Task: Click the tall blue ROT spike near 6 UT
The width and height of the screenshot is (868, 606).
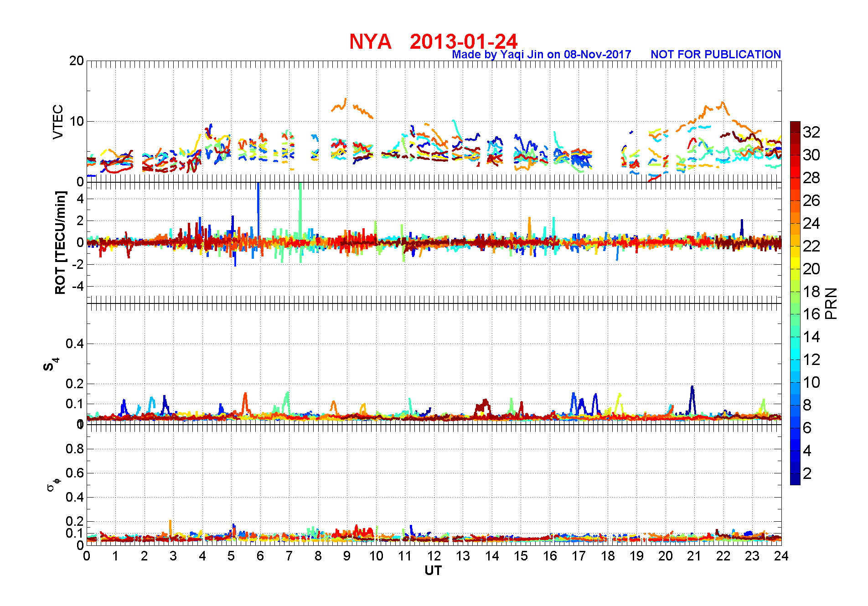Action: (x=258, y=212)
